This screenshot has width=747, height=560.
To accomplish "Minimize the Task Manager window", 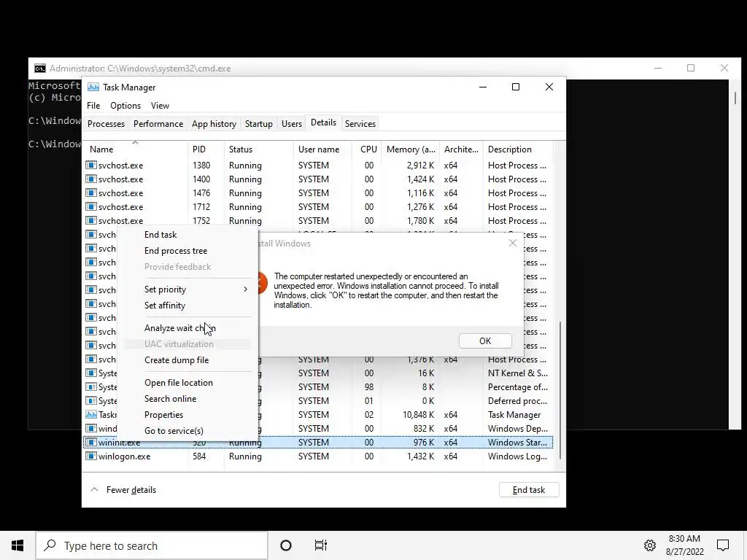I will tap(483, 87).
